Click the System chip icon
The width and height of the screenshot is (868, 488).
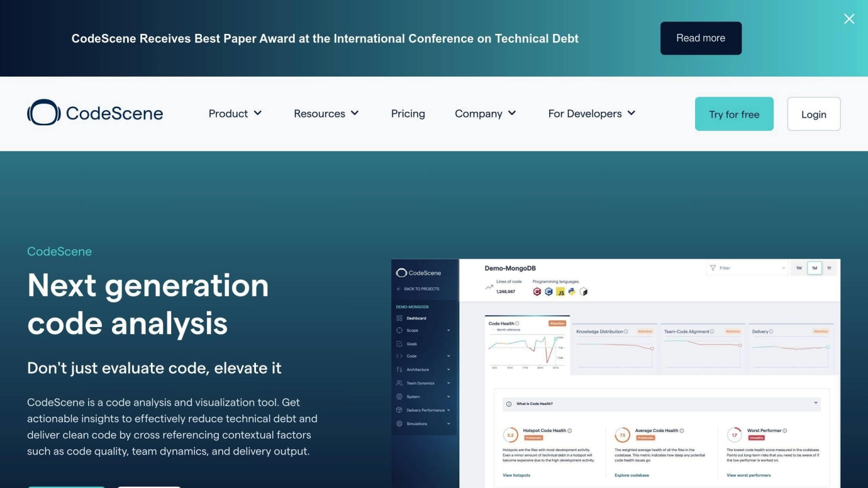(400, 396)
